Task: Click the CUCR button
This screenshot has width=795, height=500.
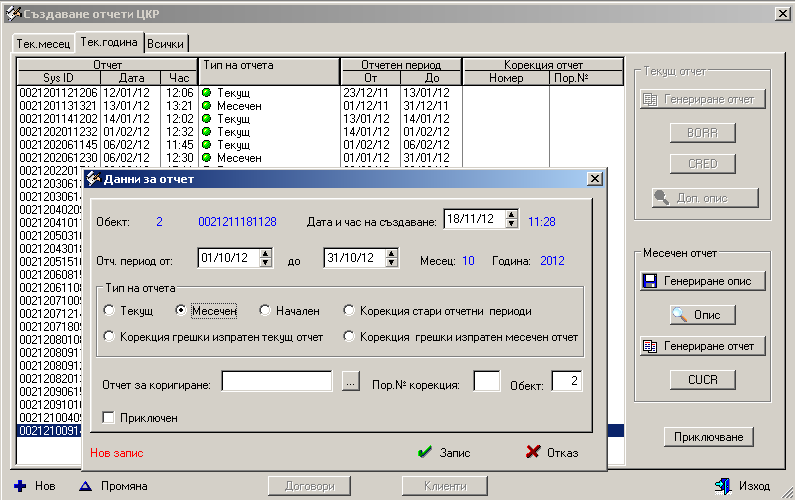Action: pos(703,380)
